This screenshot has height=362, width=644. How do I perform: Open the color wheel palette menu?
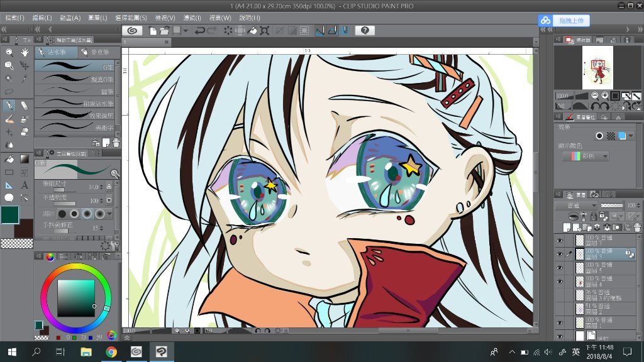38,256
